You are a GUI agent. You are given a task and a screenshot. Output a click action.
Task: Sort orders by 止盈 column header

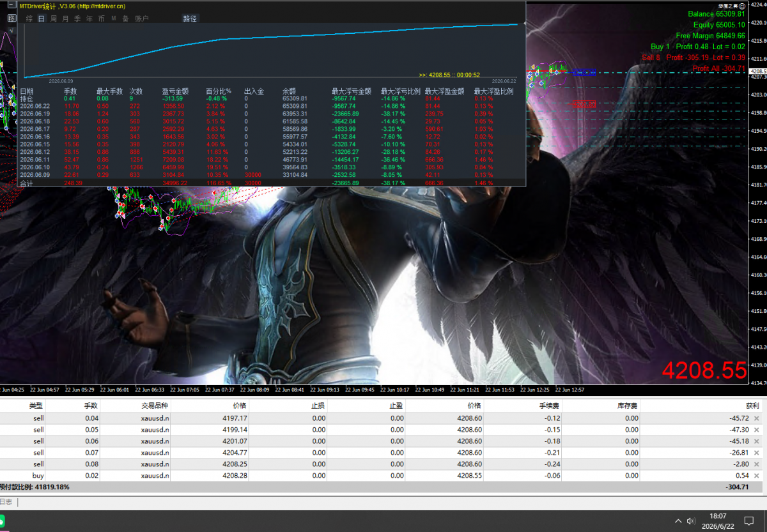396,406
